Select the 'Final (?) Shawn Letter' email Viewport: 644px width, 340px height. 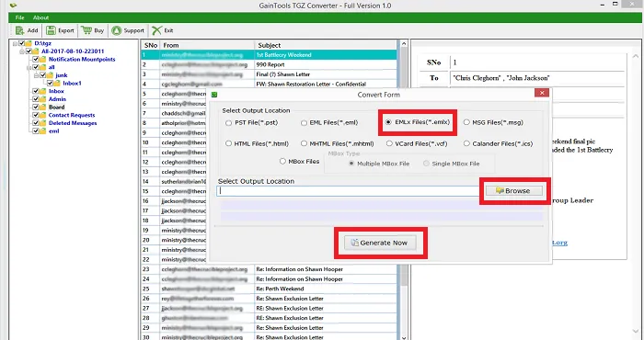[270, 74]
